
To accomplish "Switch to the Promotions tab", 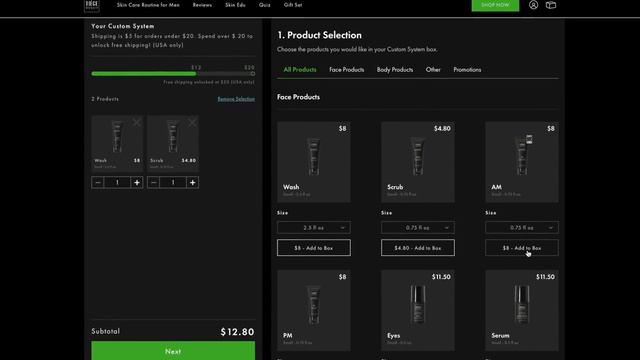I will [467, 70].
